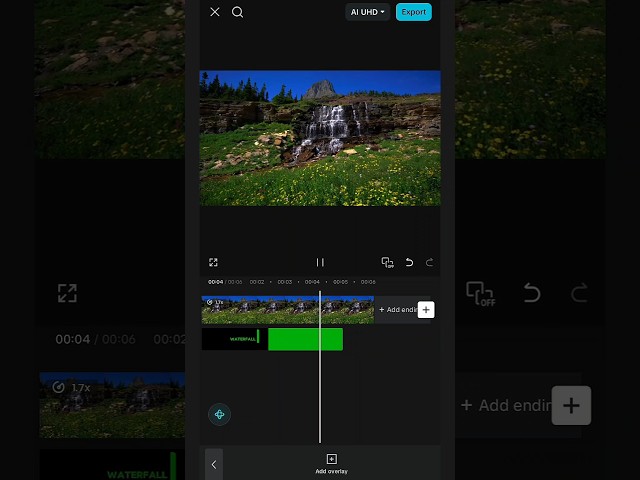640x480 pixels.
Task: Redo the last undone edit
Action: tap(429, 262)
